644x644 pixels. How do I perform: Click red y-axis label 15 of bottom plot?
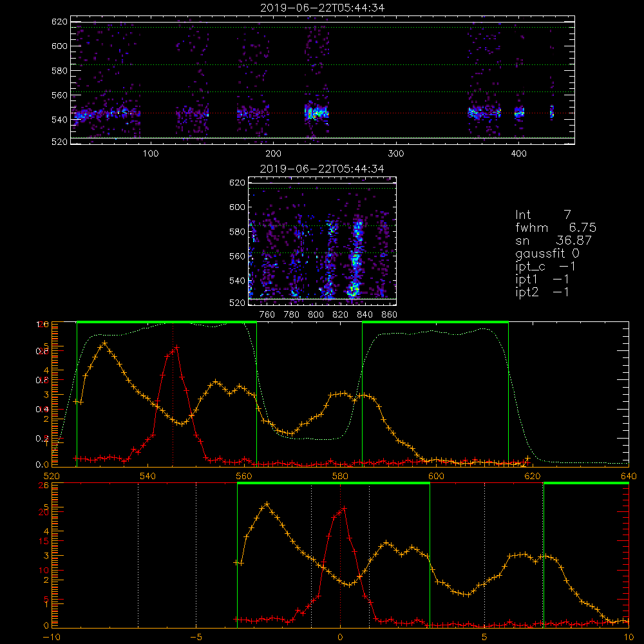pos(44,541)
